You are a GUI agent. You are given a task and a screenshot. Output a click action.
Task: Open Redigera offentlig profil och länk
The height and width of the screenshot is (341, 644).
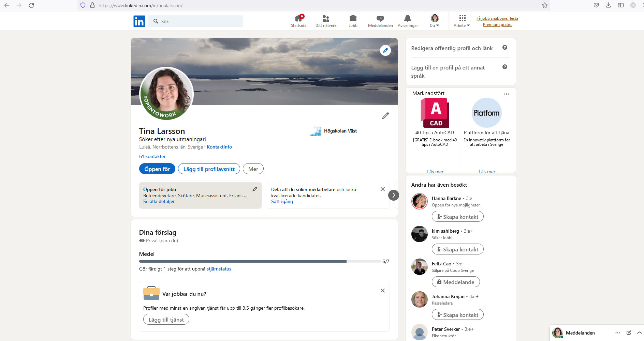tap(452, 48)
